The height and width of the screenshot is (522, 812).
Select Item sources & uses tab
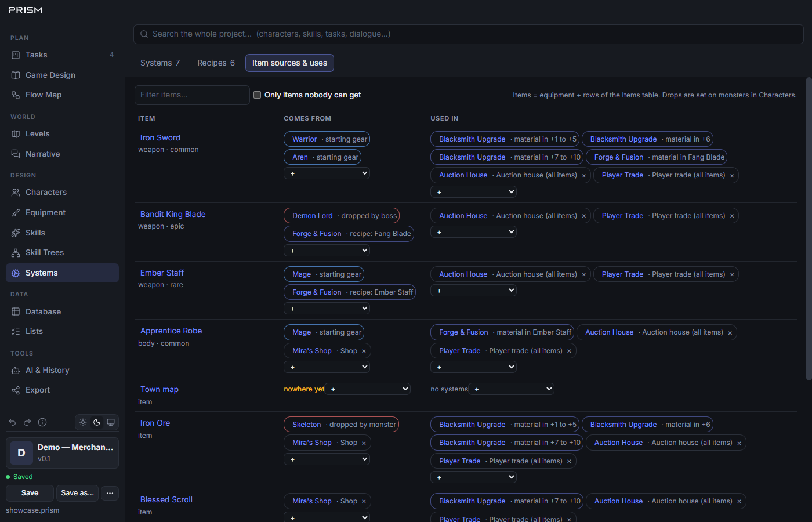pos(289,63)
